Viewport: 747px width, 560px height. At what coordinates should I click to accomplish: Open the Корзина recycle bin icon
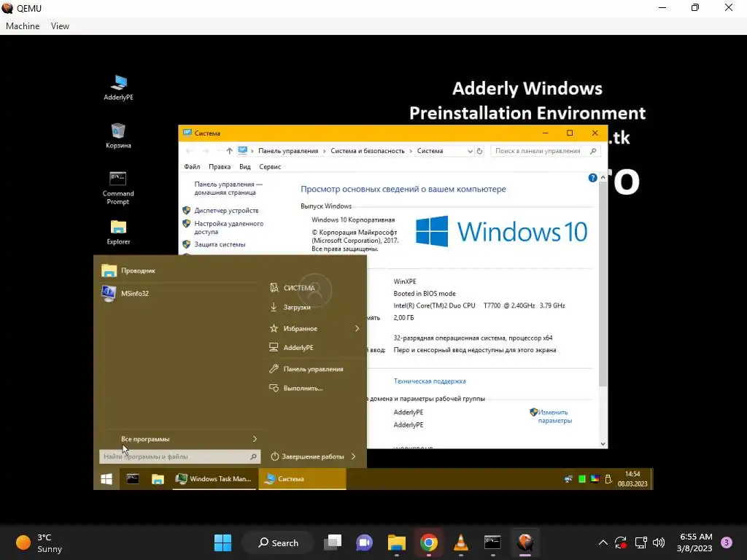(x=118, y=136)
